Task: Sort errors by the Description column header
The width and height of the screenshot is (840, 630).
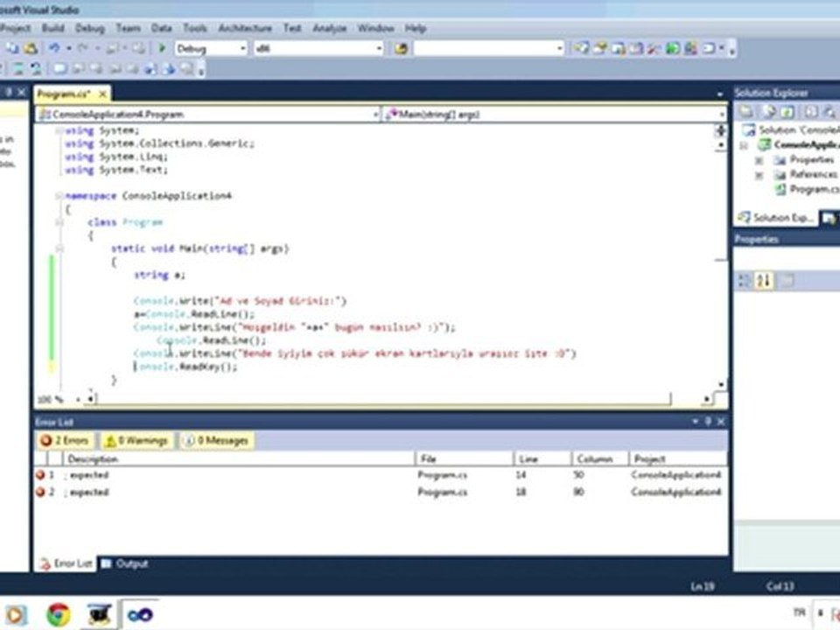Action: [x=239, y=459]
